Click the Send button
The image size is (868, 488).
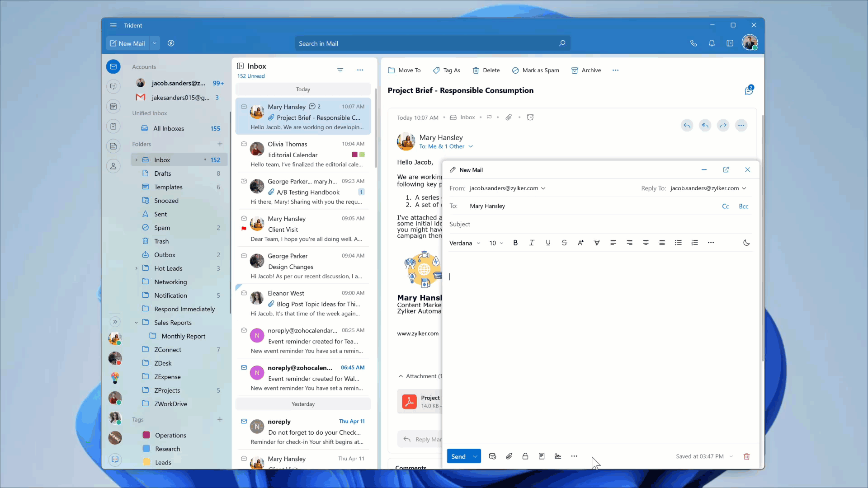tap(458, 456)
